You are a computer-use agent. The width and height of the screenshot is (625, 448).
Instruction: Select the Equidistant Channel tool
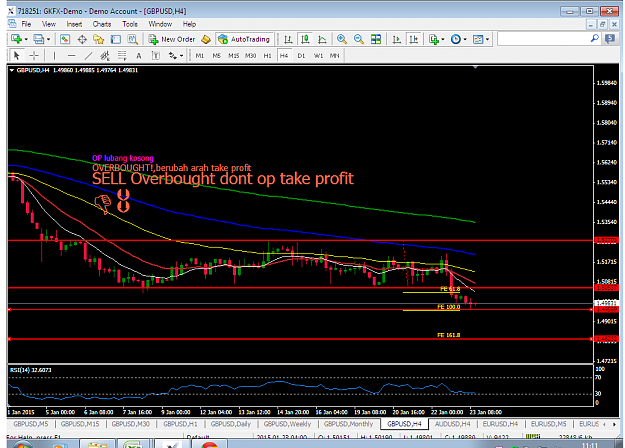[105, 56]
